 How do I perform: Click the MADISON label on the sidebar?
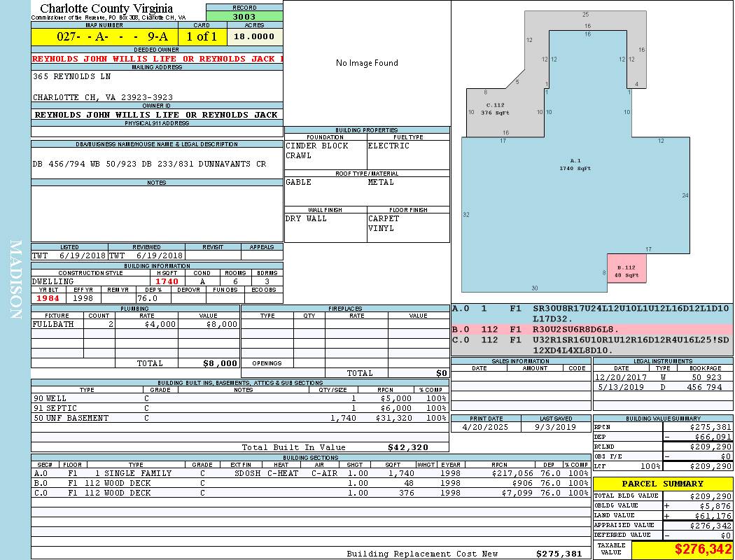tap(15, 280)
